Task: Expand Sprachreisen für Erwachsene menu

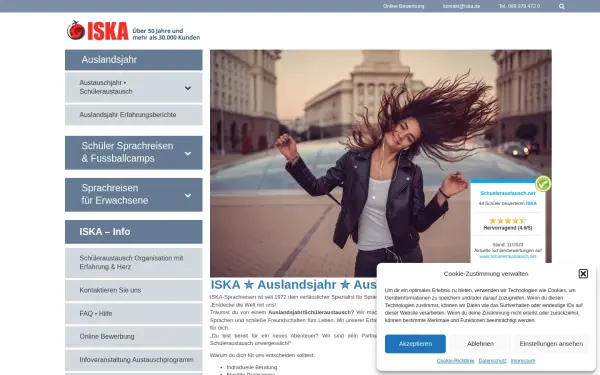Action: click(188, 196)
